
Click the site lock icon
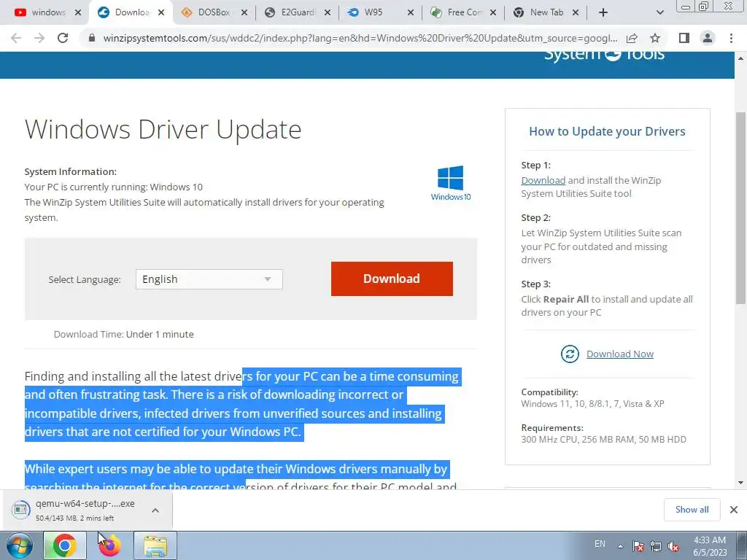pyautogui.click(x=92, y=38)
